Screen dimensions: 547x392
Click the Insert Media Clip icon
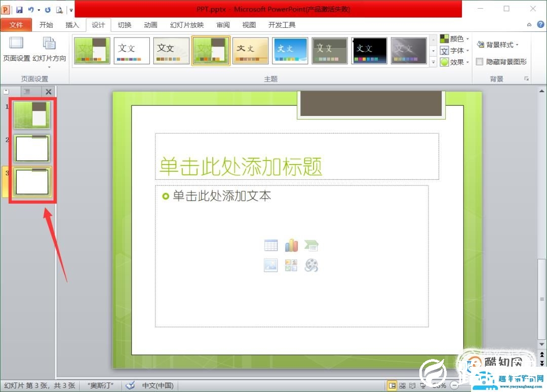[x=311, y=265]
